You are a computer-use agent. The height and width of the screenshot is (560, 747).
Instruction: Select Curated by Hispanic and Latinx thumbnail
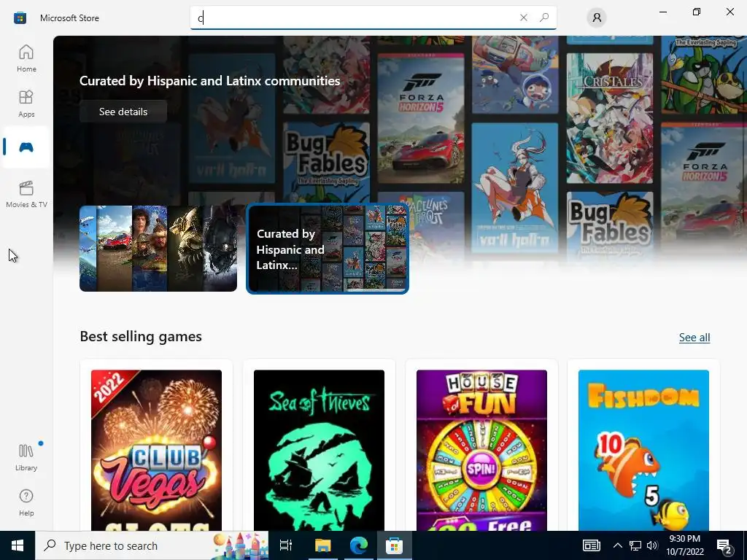(x=328, y=249)
